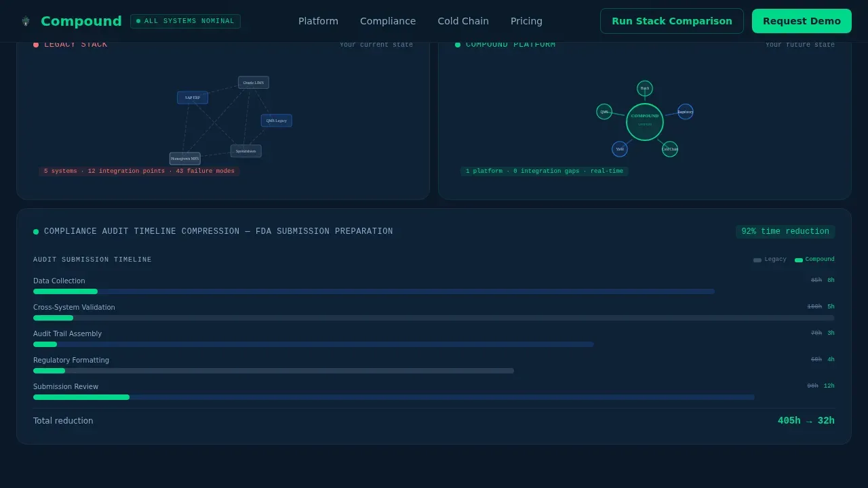Image resolution: width=868 pixels, height=488 pixels.
Task: Click the '5h' value for Cross-System Validation
Action: tap(831, 307)
